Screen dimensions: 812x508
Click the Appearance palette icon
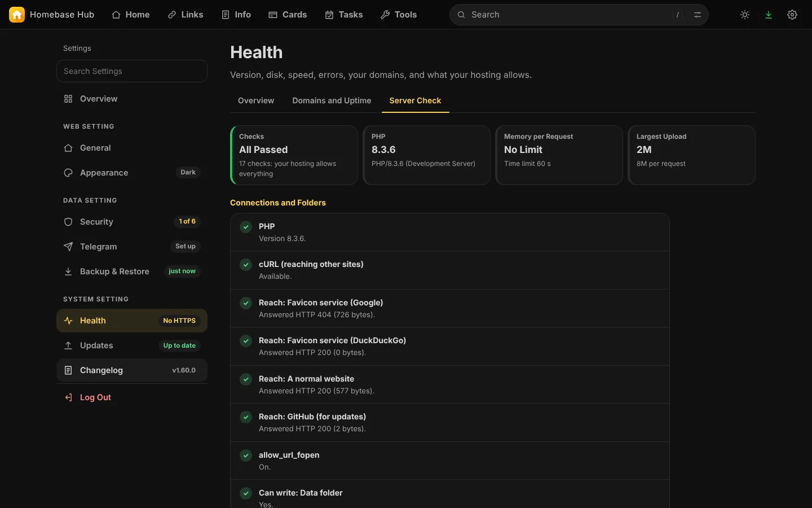pyautogui.click(x=68, y=173)
